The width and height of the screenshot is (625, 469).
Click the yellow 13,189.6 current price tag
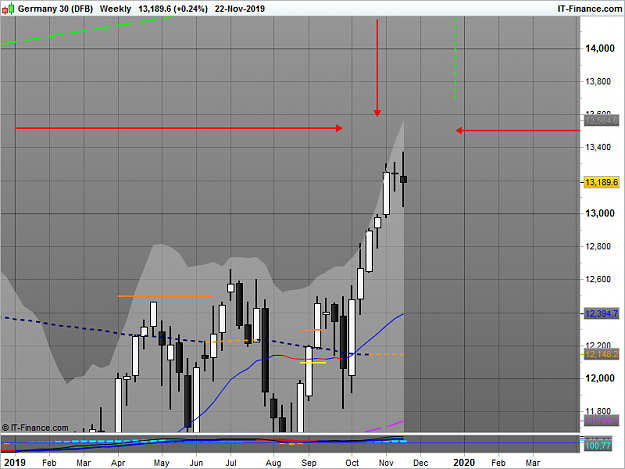(x=601, y=182)
